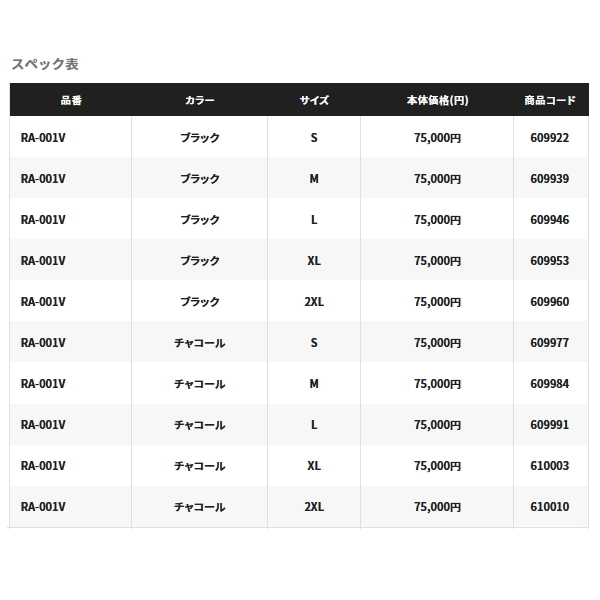
Task: Click product code 610003
Action: pos(549,466)
